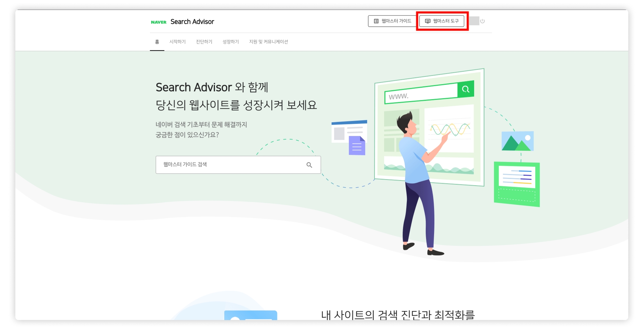
Task: Open the 웹마스터 도구 button
Action: click(442, 21)
